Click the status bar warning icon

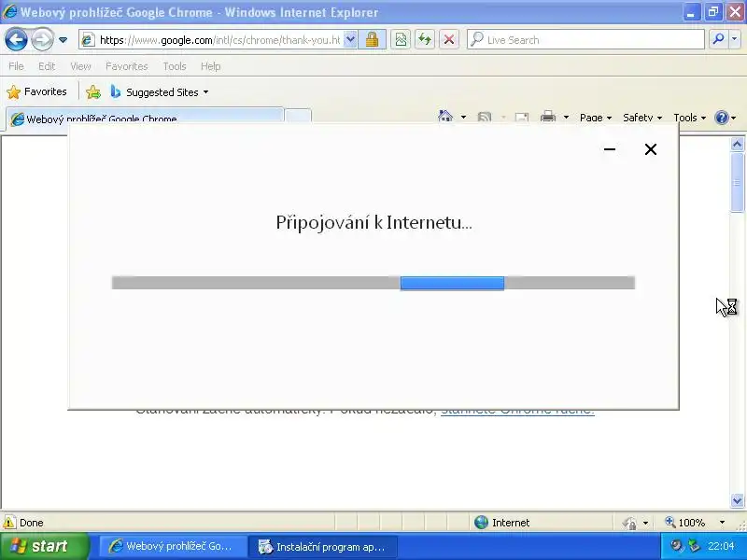tap(9, 523)
